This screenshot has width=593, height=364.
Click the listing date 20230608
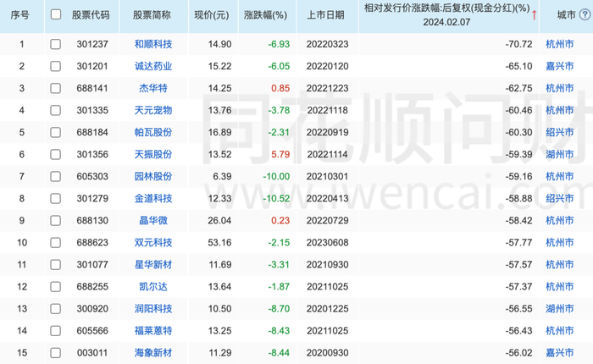(x=327, y=243)
